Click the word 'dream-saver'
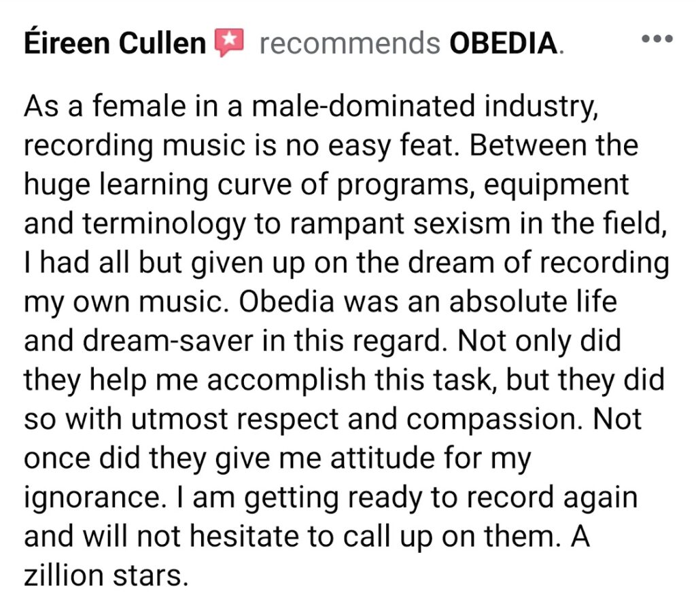The height and width of the screenshot is (616, 696). 169,340
